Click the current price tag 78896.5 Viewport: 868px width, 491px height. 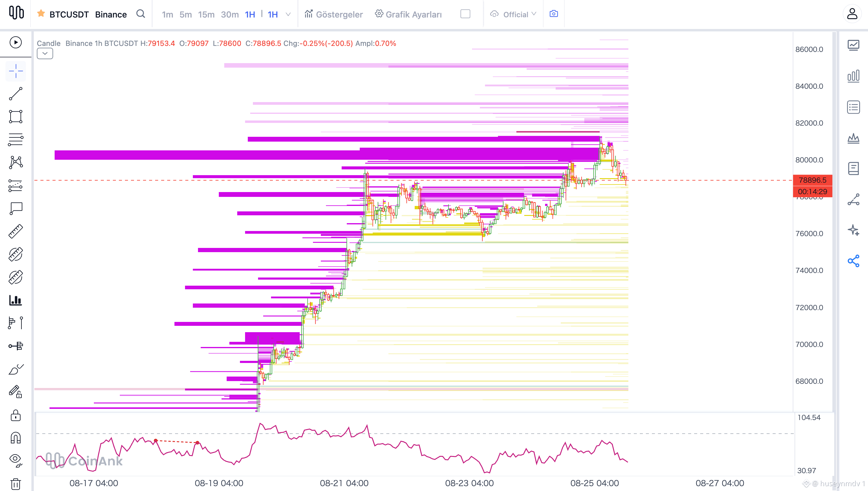pos(812,180)
